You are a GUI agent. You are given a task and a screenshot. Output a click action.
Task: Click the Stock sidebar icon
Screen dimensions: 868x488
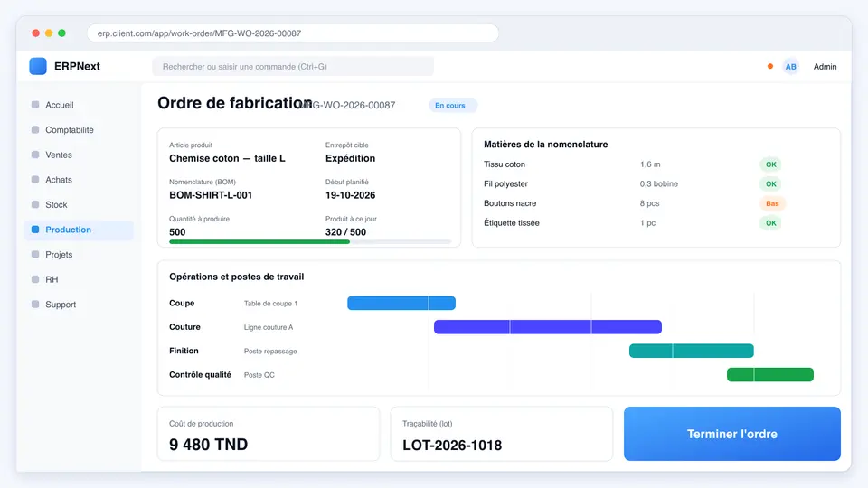click(x=35, y=204)
